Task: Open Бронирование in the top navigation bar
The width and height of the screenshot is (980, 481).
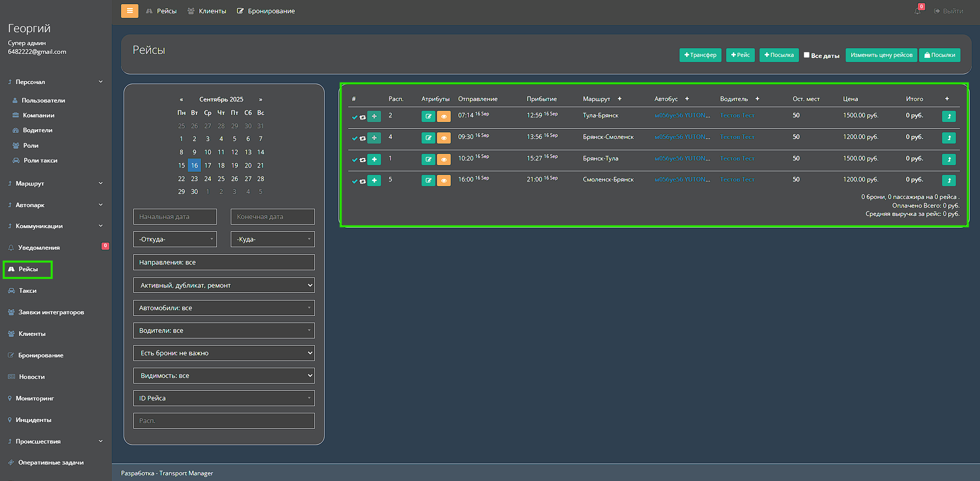Action: [x=266, y=11]
